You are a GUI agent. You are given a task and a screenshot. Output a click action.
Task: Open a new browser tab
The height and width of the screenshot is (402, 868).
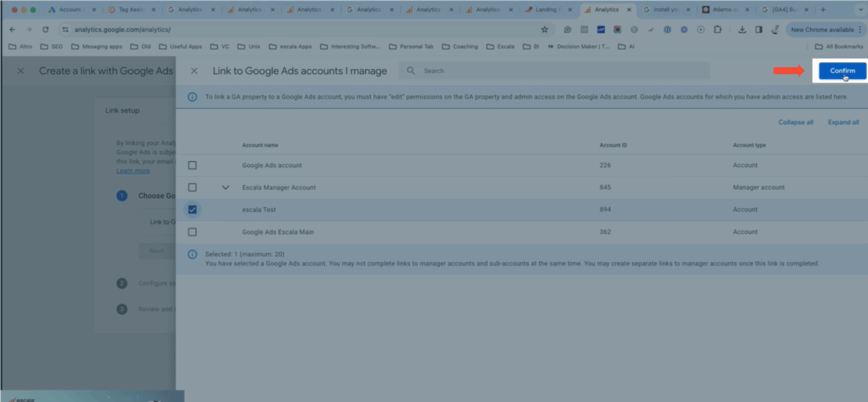(823, 10)
